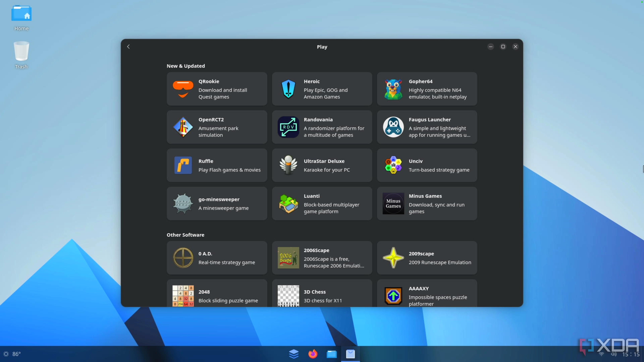The height and width of the screenshot is (362, 644).
Task: Click the text "Real-time strategy game"
Action: coord(227,262)
